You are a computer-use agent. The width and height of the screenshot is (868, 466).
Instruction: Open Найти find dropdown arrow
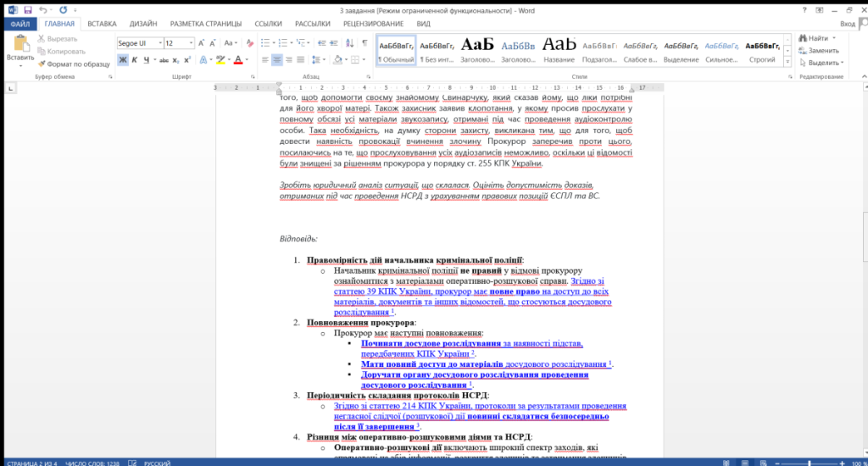click(834, 38)
